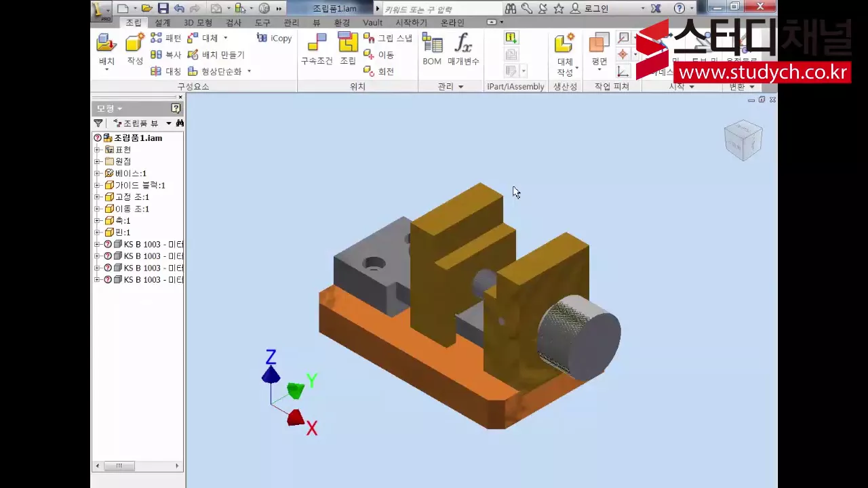Select 축:1 in the model tree

[122, 221]
